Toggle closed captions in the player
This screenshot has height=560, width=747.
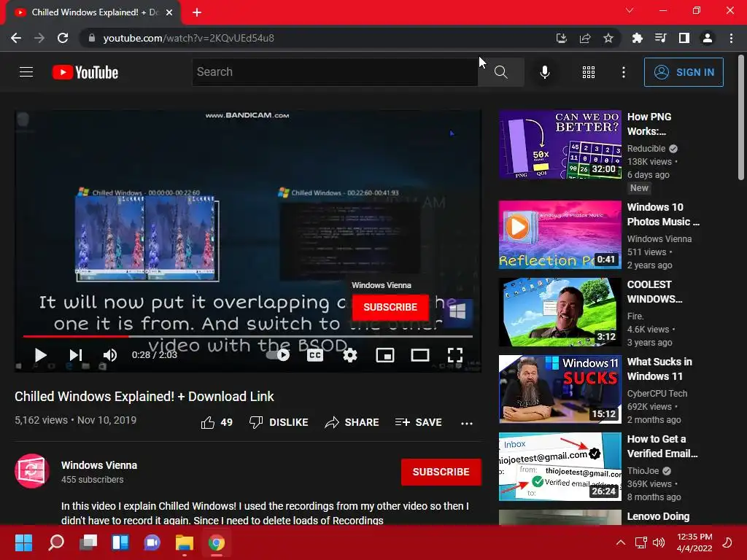click(x=315, y=355)
